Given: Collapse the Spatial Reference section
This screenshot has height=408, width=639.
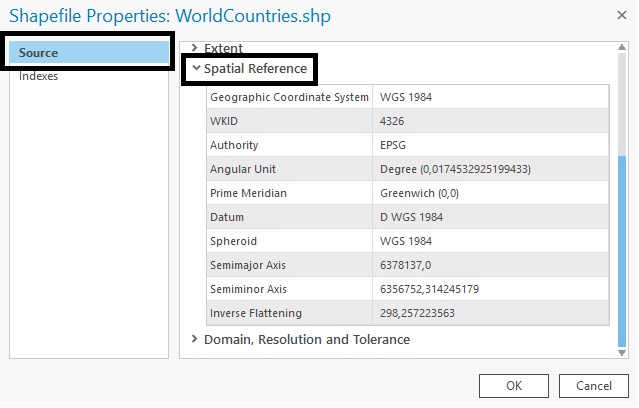Looking at the screenshot, I should pos(255,69).
